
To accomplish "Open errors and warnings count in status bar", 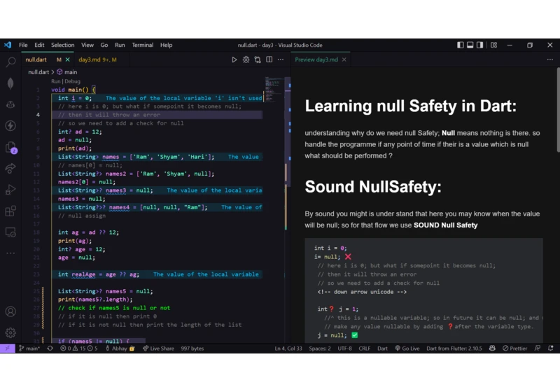I will tap(79, 349).
